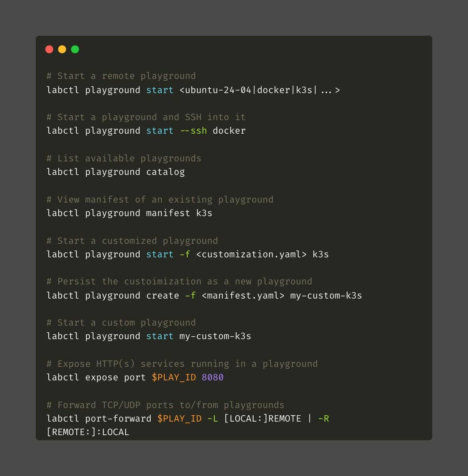Click the '-L' flag in port-forward
This screenshot has width=468, height=476.
[212, 418]
